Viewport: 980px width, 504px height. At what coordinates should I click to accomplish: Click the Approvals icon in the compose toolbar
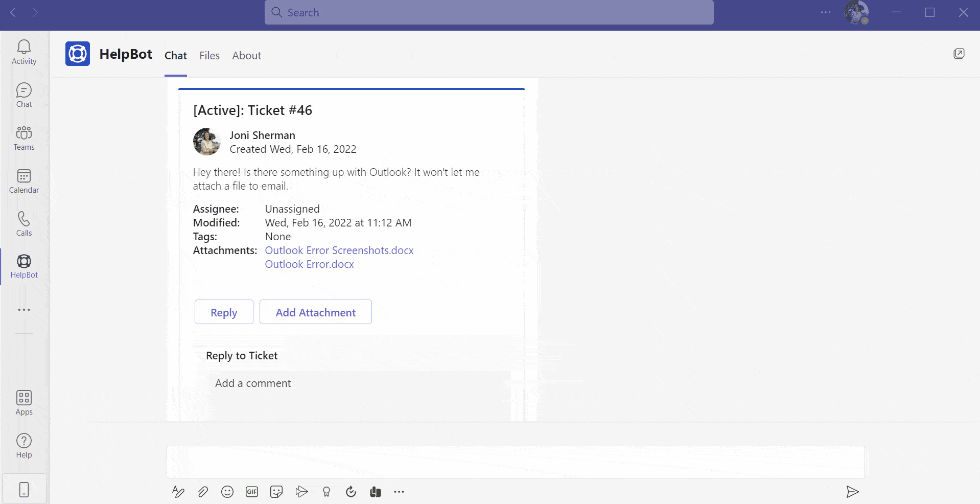point(351,492)
